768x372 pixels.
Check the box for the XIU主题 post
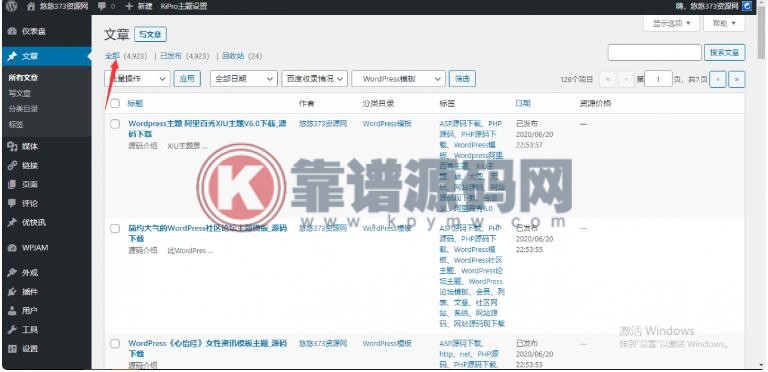pos(115,124)
